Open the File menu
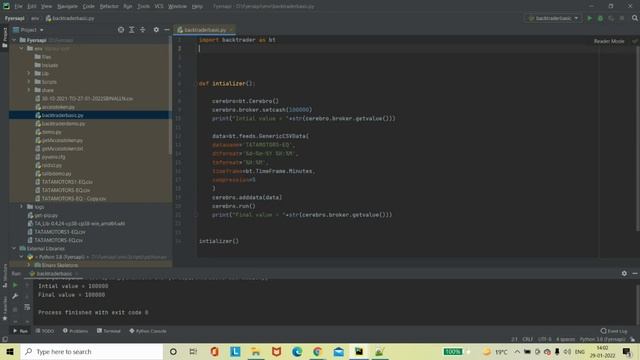 pyautogui.click(x=18, y=7)
